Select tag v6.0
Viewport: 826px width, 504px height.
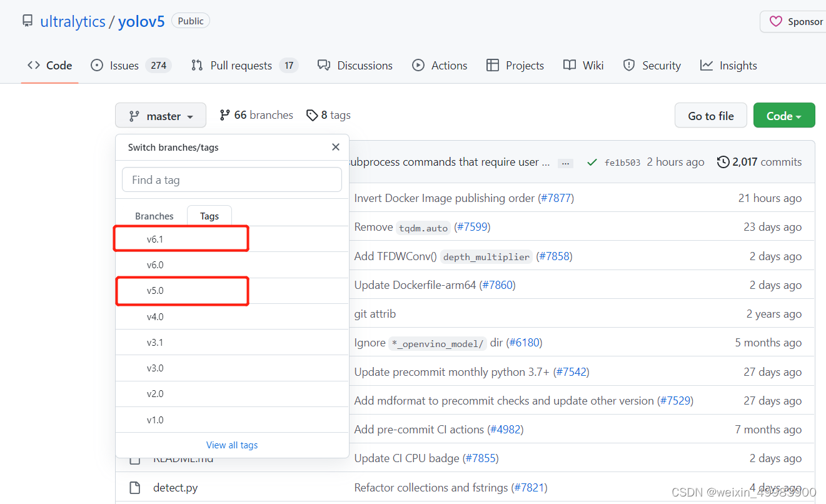[232, 265]
